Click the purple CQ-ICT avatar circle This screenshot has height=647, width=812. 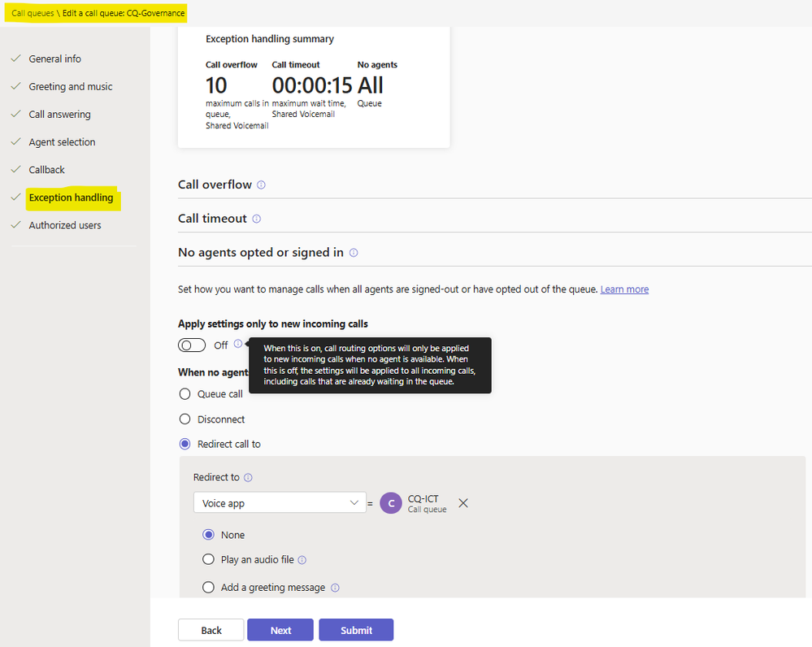[391, 503]
